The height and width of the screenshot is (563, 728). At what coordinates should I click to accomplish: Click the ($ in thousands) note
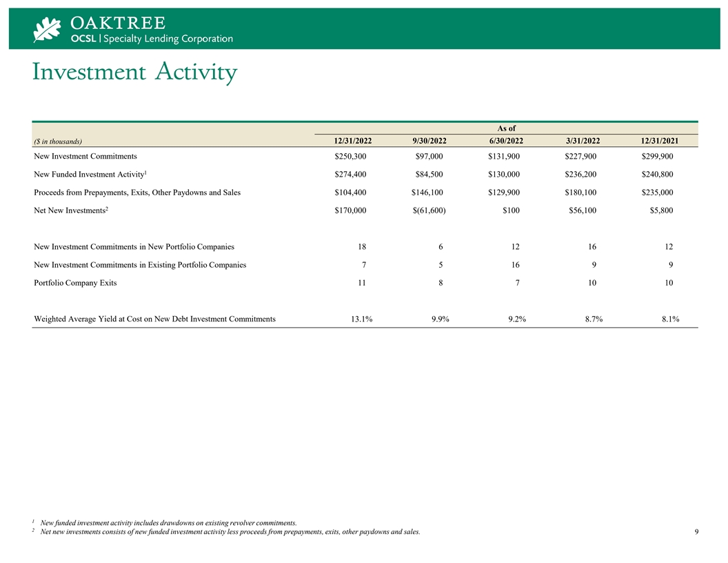tap(58, 141)
